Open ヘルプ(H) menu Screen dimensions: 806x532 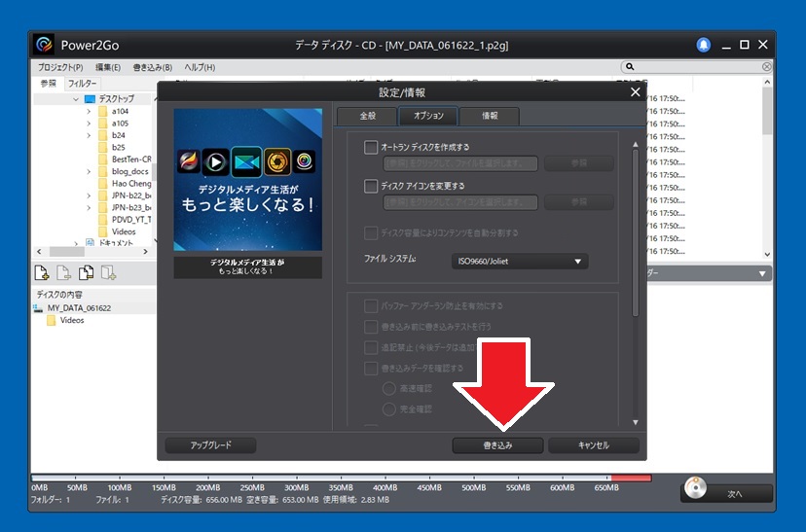click(x=200, y=67)
